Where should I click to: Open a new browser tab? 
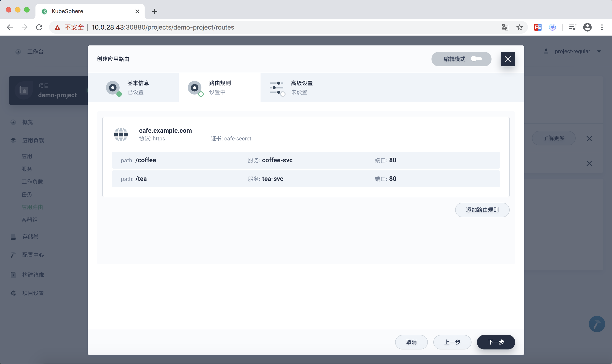tap(154, 11)
